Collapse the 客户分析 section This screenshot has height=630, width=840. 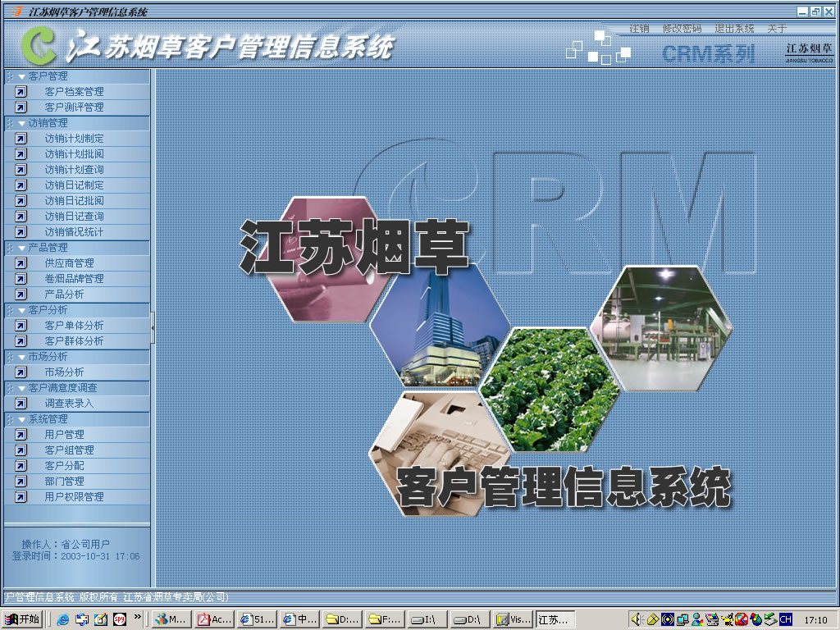pyautogui.click(x=22, y=310)
